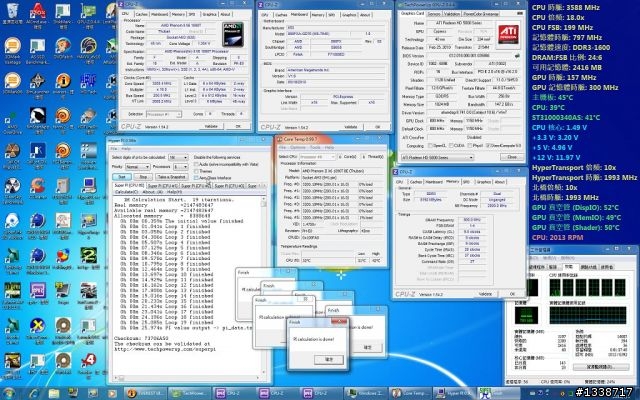
Task: Open PowerColor Giveaway tab in GPU-Z
Action: coord(481,13)
